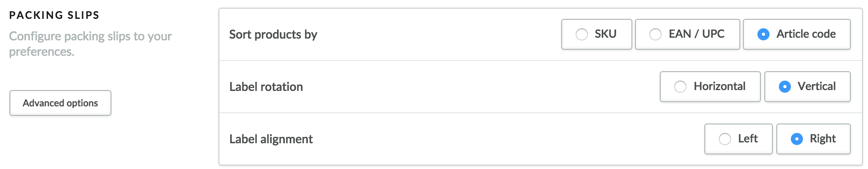Click the empty radio circle beside SKU
This screenshot has width=868, height=169.
pos(581,34)
